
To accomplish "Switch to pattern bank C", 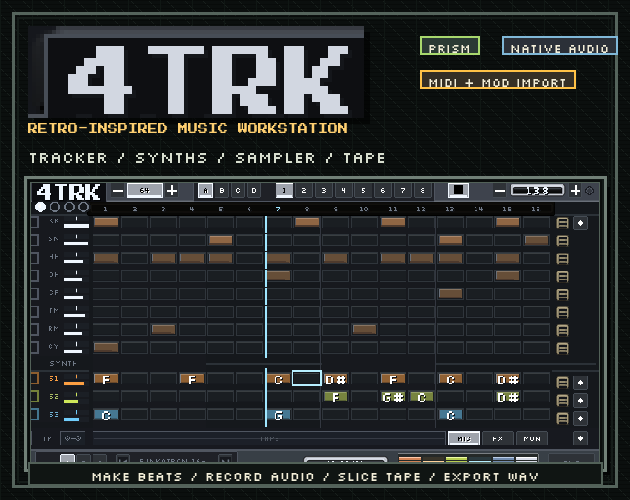I will pyautogui.click(x=238, y=191).
